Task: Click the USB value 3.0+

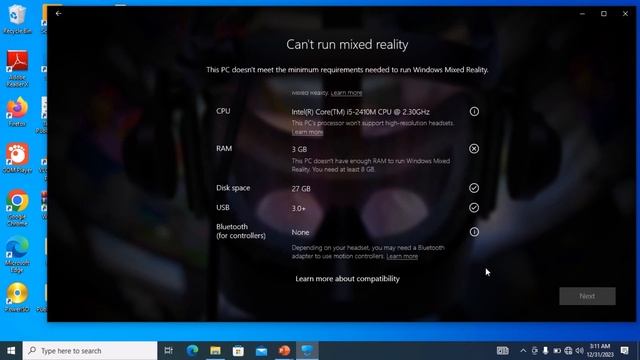Action: [x=298, y=208]
